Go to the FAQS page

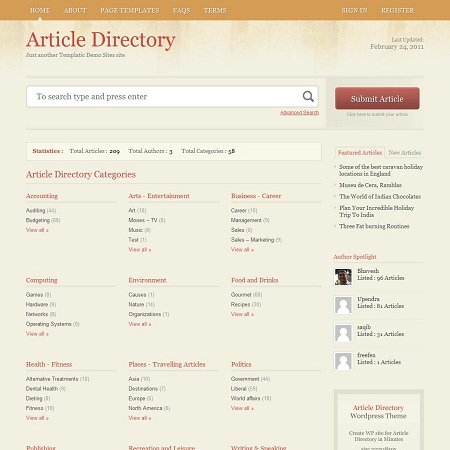click(181, 10)
